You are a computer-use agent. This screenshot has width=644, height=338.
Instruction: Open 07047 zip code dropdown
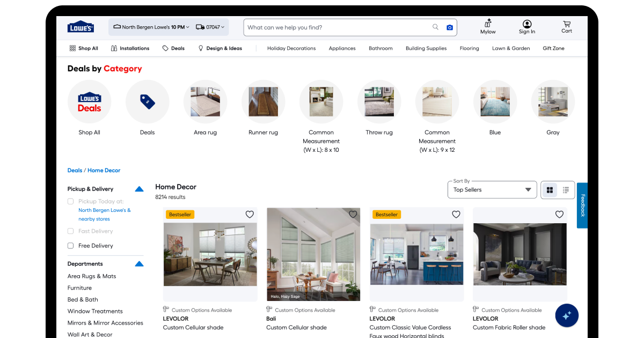tap(210, 27)
